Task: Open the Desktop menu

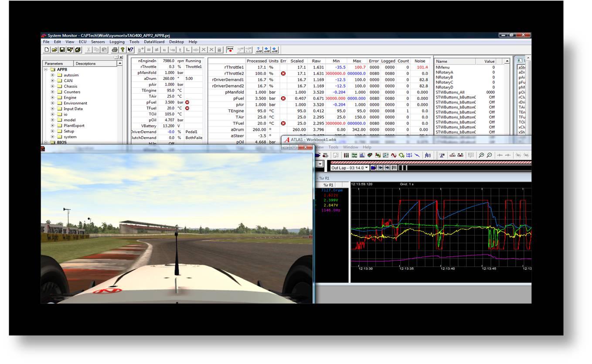Action: (177, 42)
